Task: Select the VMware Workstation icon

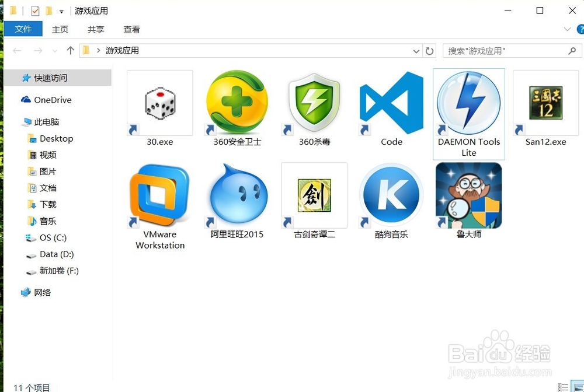Action: pyautogui.click(x=160, y=195)
